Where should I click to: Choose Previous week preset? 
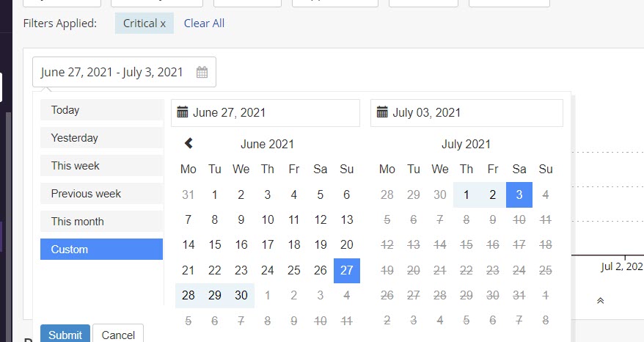coord(101,194)
